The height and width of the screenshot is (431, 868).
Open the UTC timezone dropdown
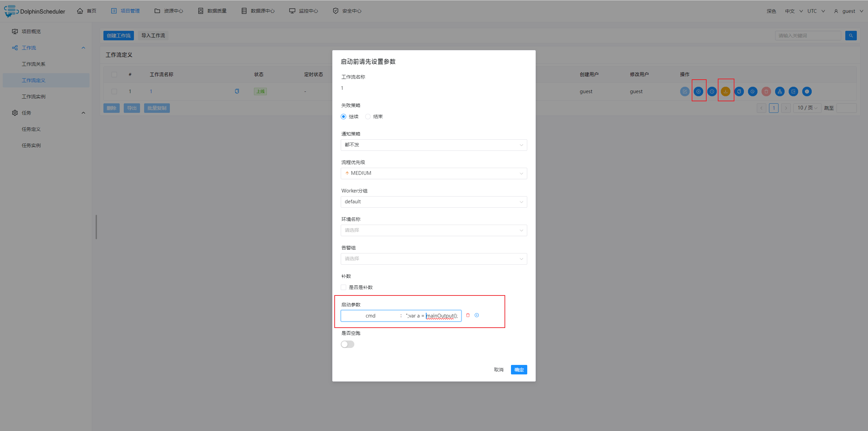[x=816, y=11]
